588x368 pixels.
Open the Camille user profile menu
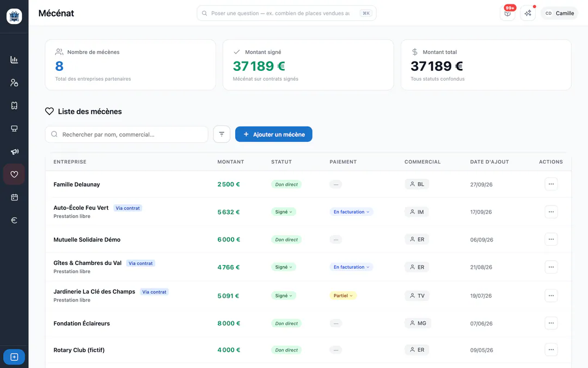[x=559, y=13]
